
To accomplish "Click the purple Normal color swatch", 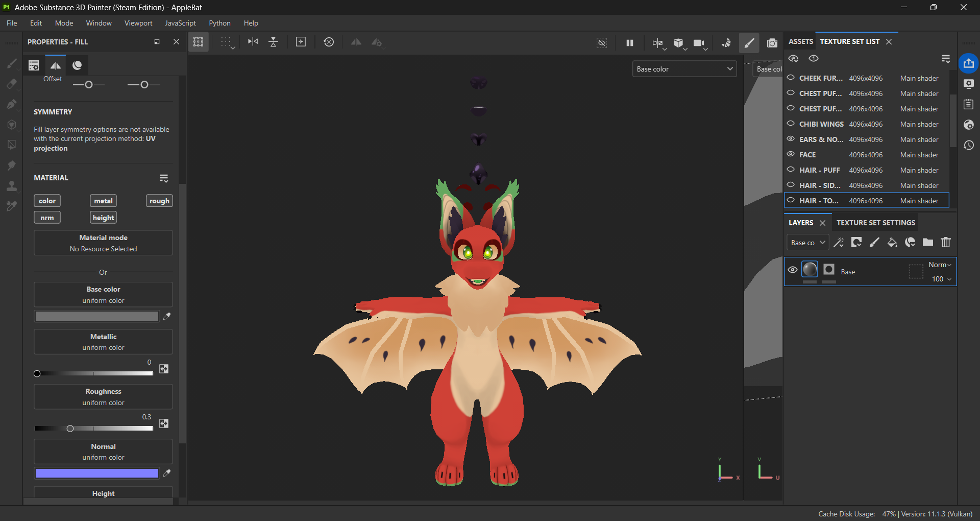I will (96, 473).
